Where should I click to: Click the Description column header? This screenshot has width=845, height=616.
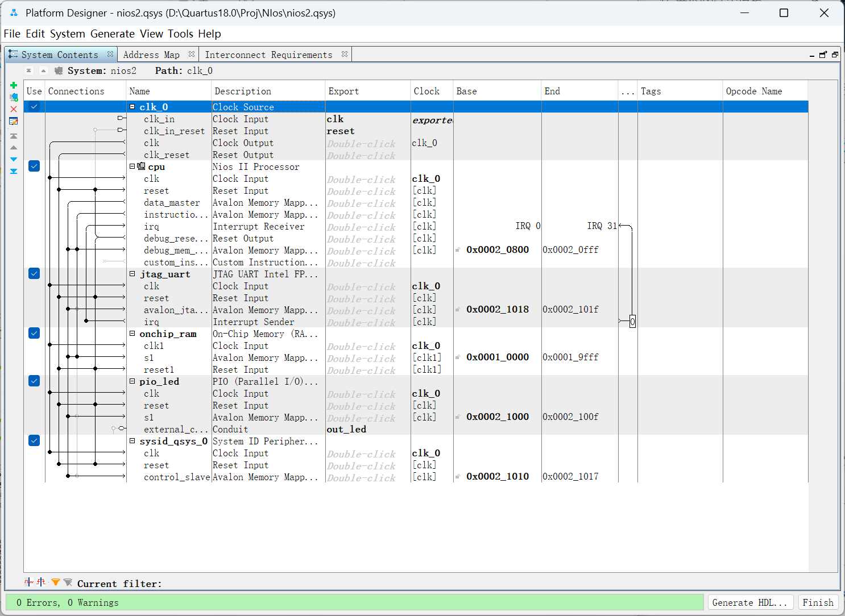268,91
